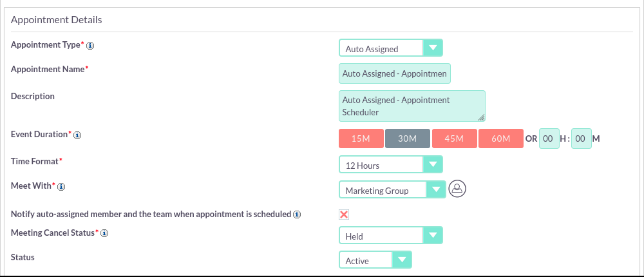Select the 30M duration button
Screen dimensions: 644x277
click(x=408, y=138)
